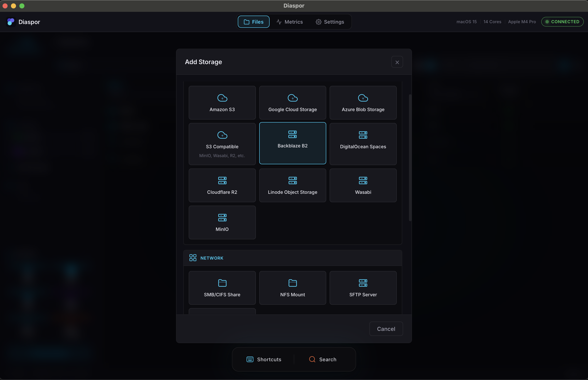Open the Settings tab label
Image resolution: width=588 pixels, height=380 pixels.
pyautogui.click(x=334, y=22)
